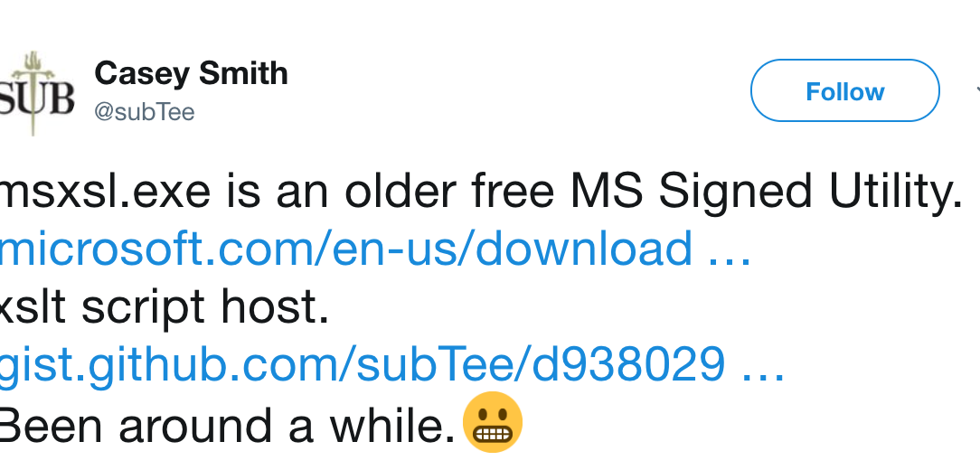The image size is (980, 470).
Task: Click the "Been around a while." text
Action: click(226, 426)
